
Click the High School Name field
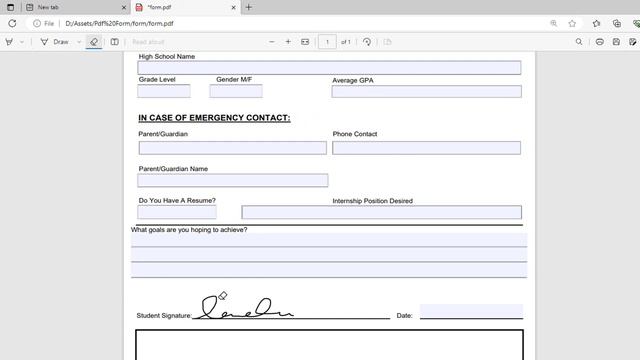(329, 68)
